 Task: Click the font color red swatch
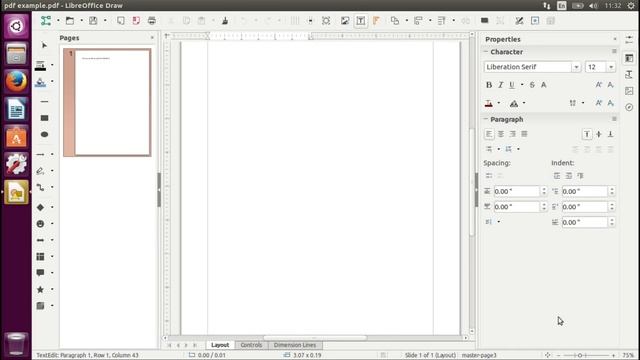489,103
